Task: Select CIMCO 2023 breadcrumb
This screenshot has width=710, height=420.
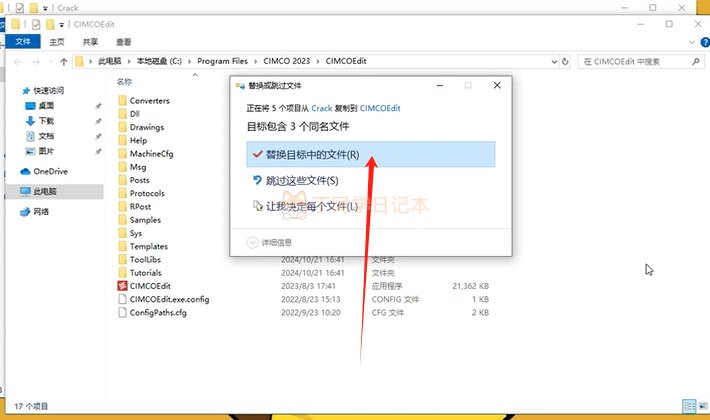Action: tap(287, 61)
